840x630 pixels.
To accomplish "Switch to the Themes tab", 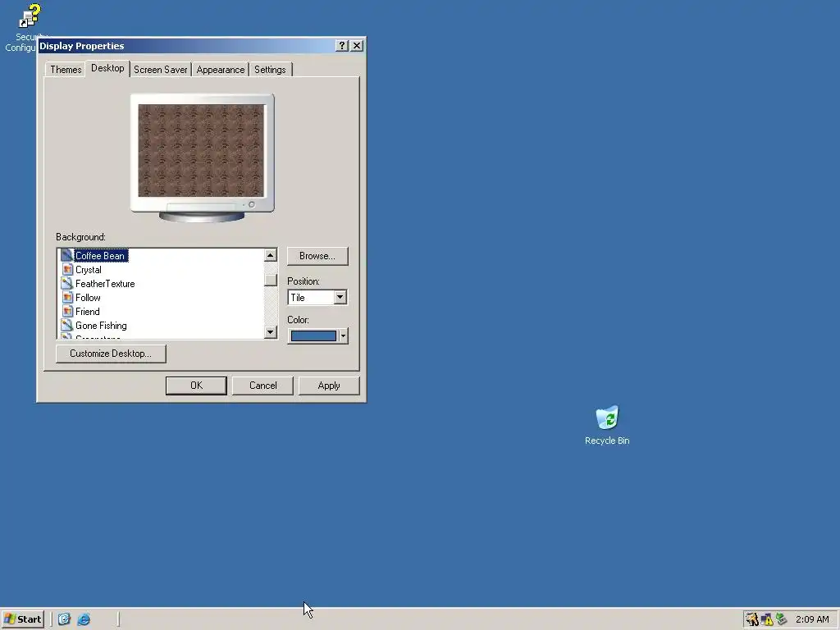I will (66, 70).
